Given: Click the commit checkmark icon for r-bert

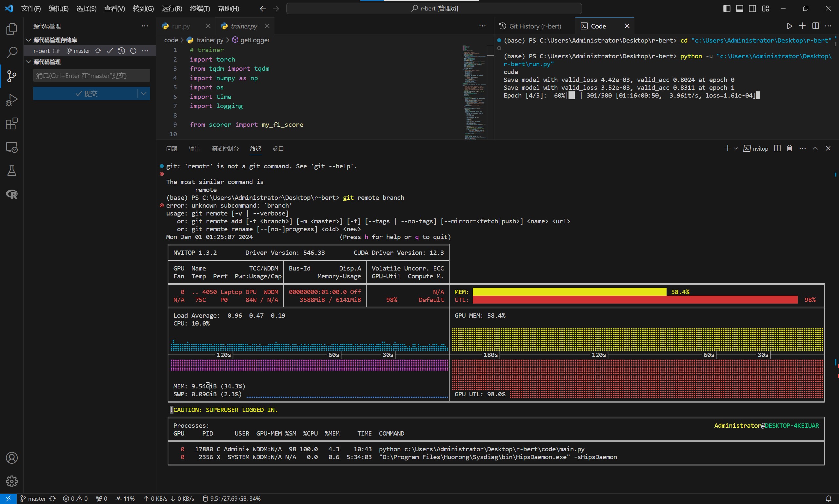Looking at the screenshot, I should pyautogui.click(x=110, y=51).
